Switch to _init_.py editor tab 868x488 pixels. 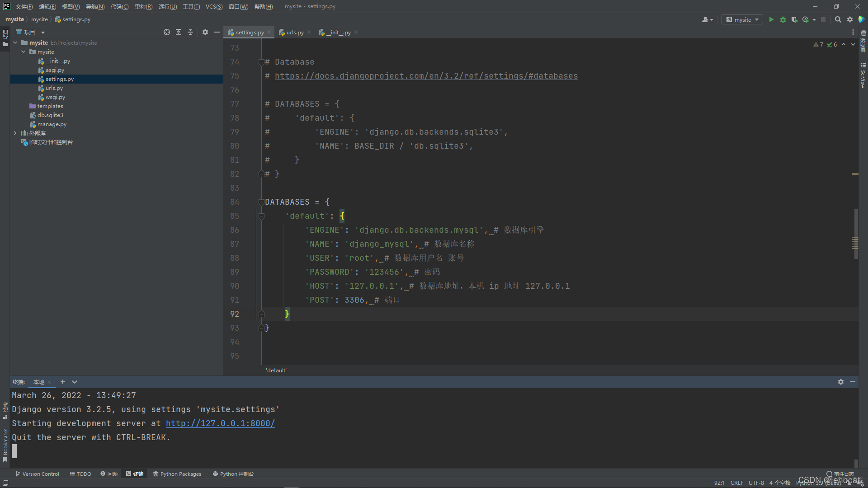(338, 32)
